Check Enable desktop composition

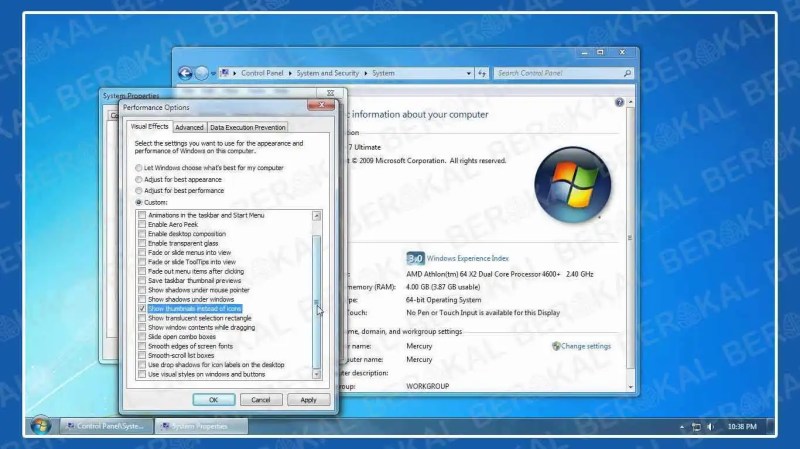click(x=142, y=234)
